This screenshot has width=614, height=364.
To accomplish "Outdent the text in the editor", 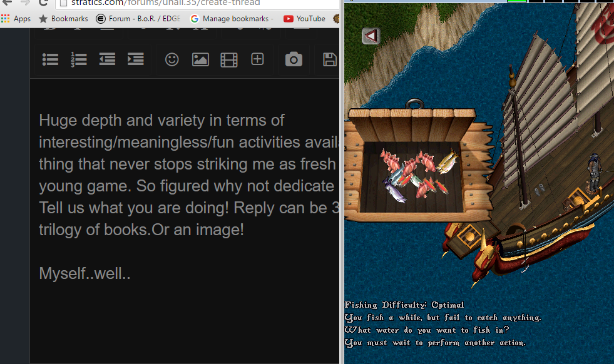I will click(x=107, y=59).
